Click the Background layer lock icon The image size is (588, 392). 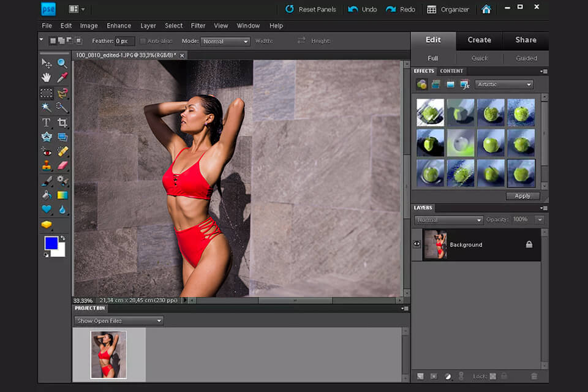(x=529, y=244)
